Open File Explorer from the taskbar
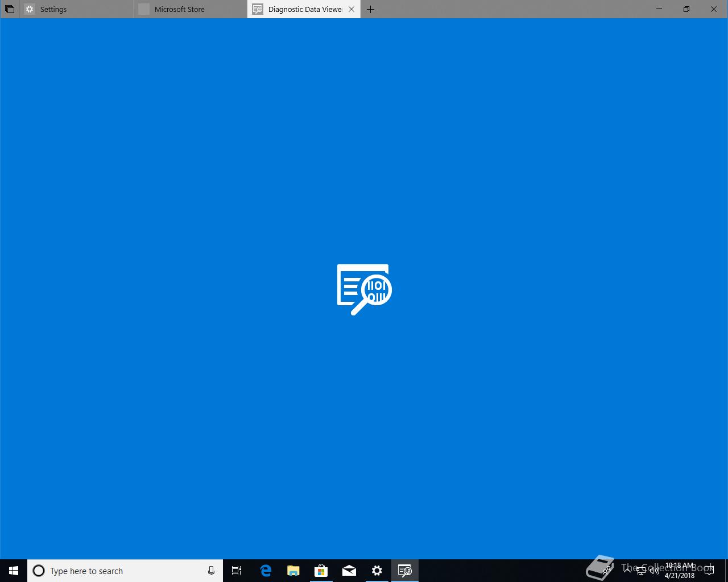This screenshot has width=728, height=582. [293, 571]
